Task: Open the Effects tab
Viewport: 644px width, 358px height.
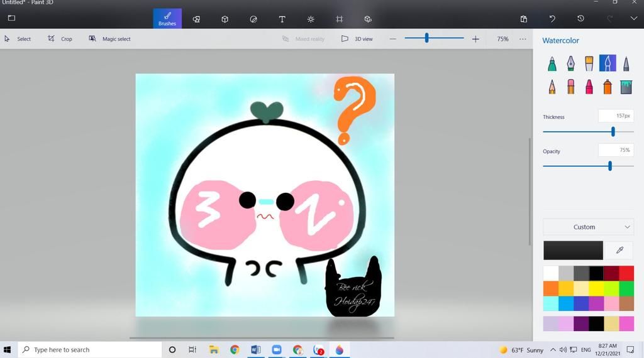Action: [311, 19]
